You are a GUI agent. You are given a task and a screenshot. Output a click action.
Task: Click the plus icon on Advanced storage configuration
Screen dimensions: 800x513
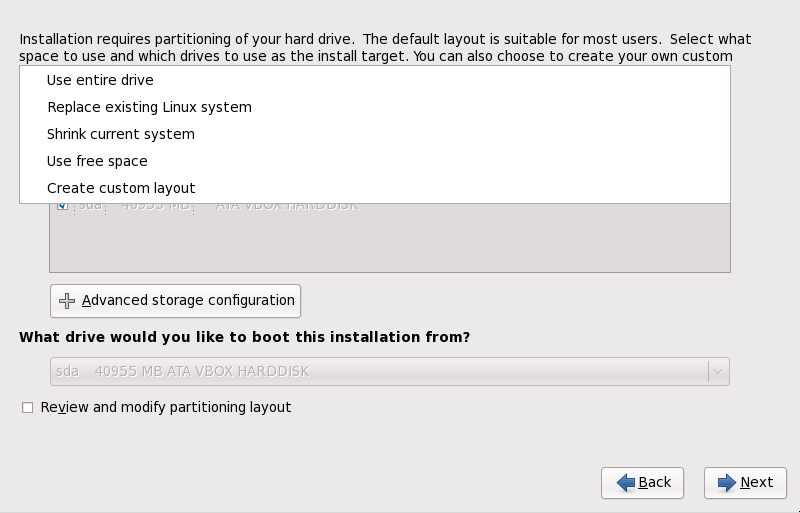point(67,301)
